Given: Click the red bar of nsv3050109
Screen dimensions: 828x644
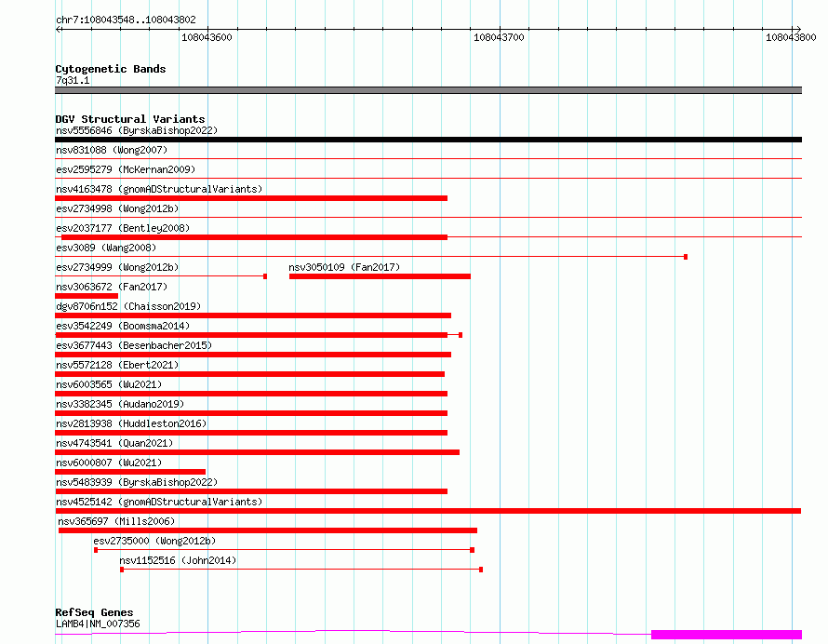Looking at the screenshot, I should click(x=380, y=276).
